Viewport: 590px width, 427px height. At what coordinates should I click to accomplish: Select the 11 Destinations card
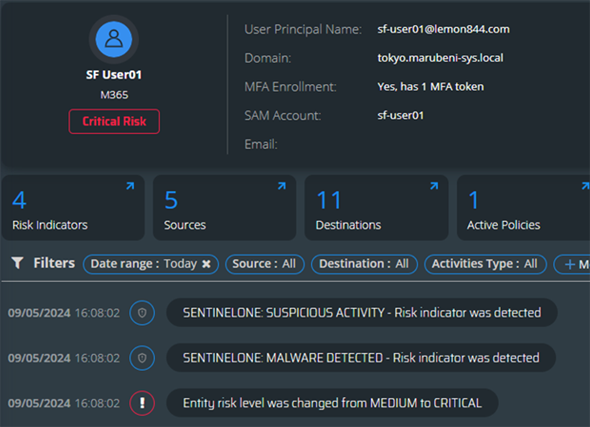(x=376, y=208)
